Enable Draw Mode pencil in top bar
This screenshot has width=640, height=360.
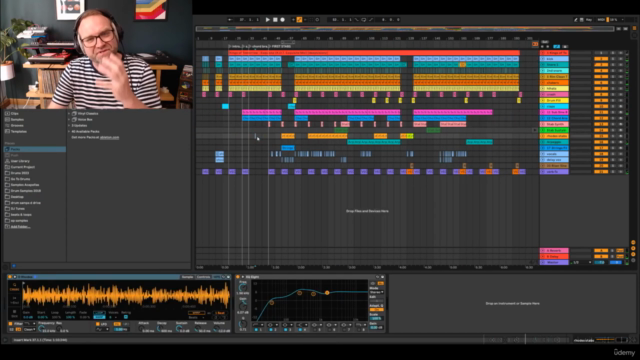coord(576,20)
